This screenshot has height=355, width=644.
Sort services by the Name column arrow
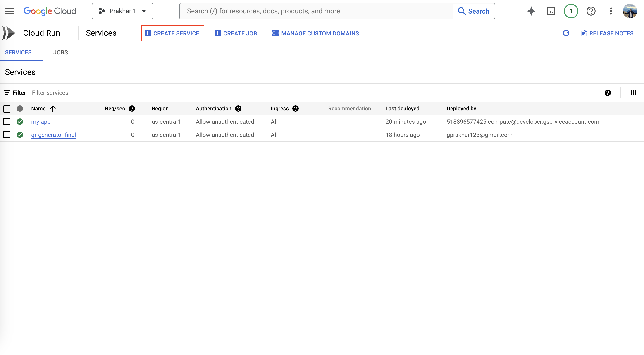click(x=53, y=109)
